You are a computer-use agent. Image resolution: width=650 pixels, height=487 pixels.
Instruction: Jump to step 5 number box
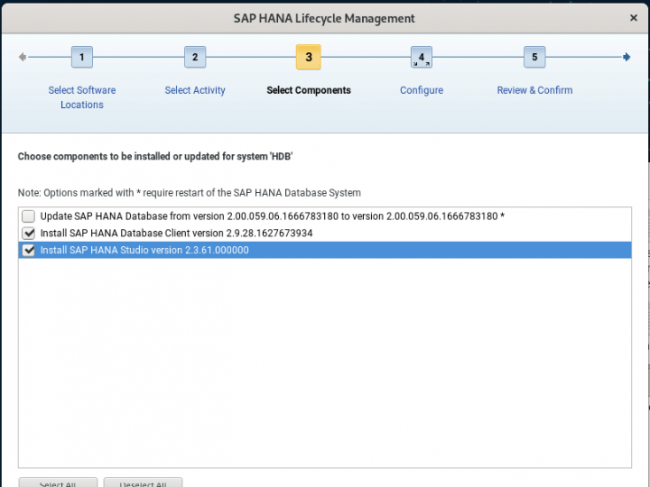(534, 57)
